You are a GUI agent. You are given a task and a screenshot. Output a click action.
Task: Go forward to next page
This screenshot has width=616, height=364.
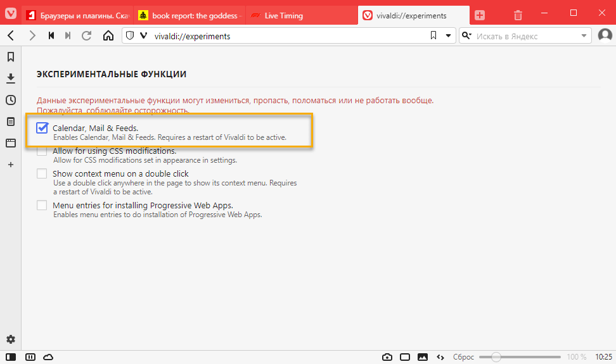point(32,35)
